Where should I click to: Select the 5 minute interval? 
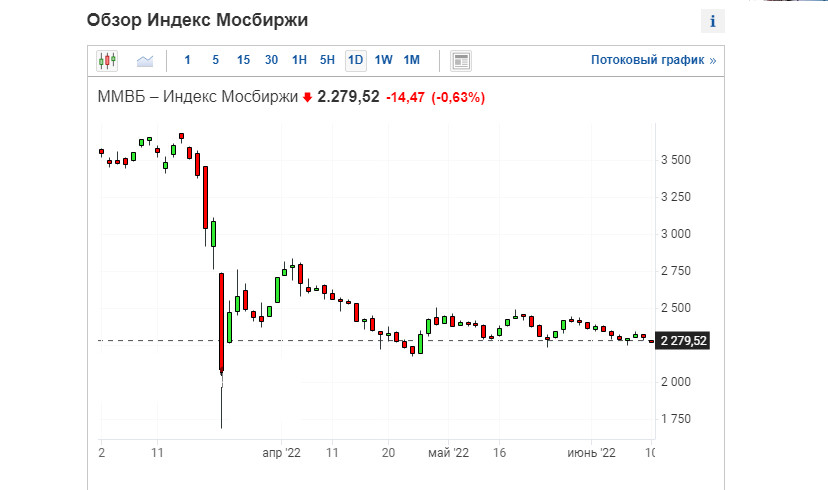pyautogui.click(x=215, y=60)
